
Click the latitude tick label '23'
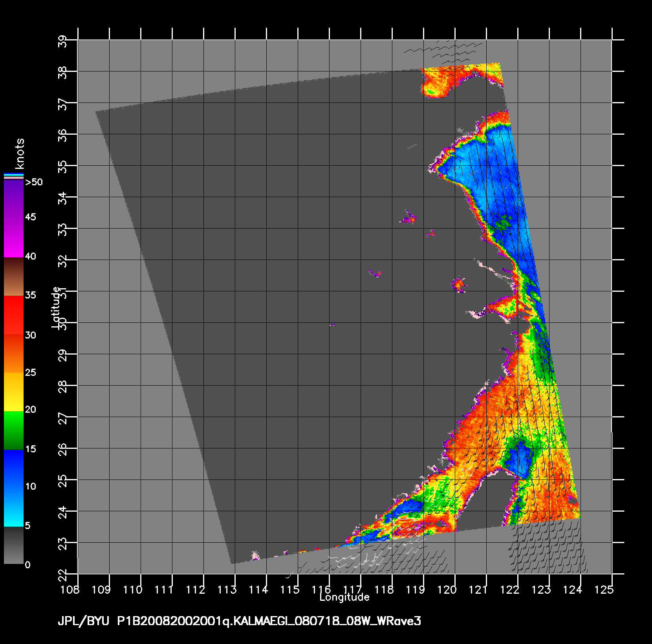[x=62, y=544]
